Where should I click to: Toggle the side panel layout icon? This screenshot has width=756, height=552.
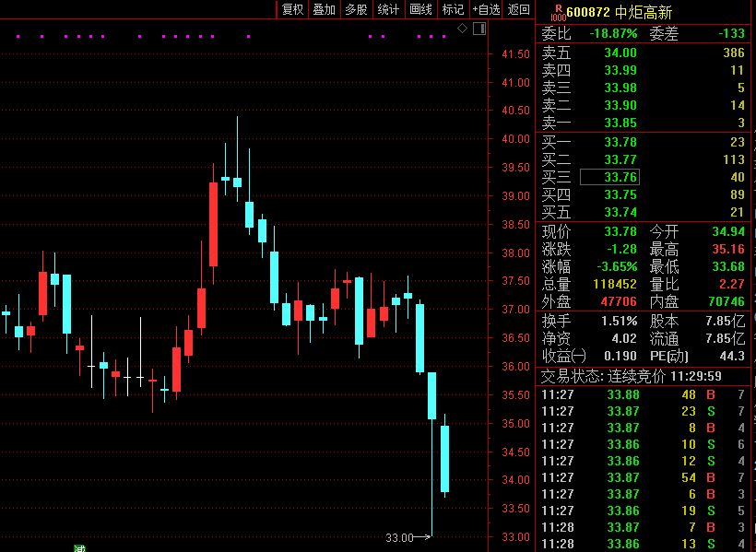478,29
